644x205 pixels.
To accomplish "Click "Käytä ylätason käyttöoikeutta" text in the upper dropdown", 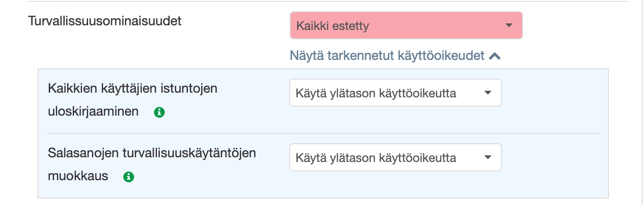I will 376,93.
